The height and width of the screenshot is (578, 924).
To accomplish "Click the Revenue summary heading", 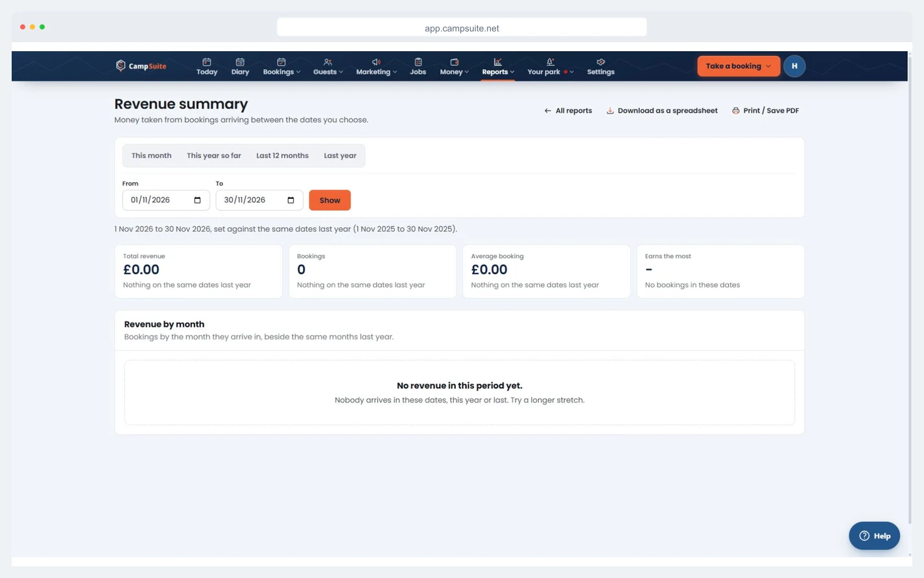I will (x=181, y=104).
